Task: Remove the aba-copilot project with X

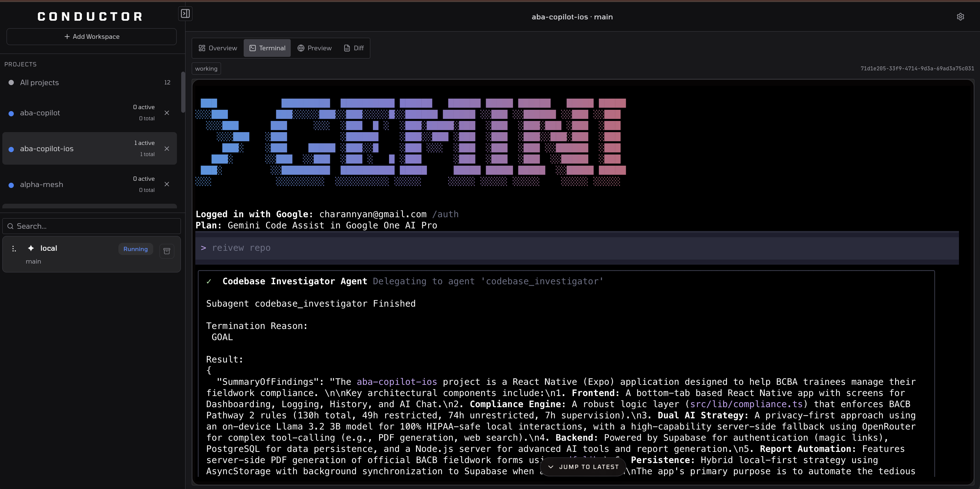Action: [167, 113]
